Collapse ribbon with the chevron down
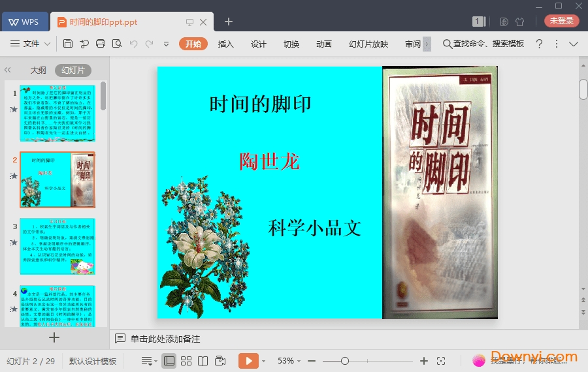The image size is (588, 372). tap(574, 44)
